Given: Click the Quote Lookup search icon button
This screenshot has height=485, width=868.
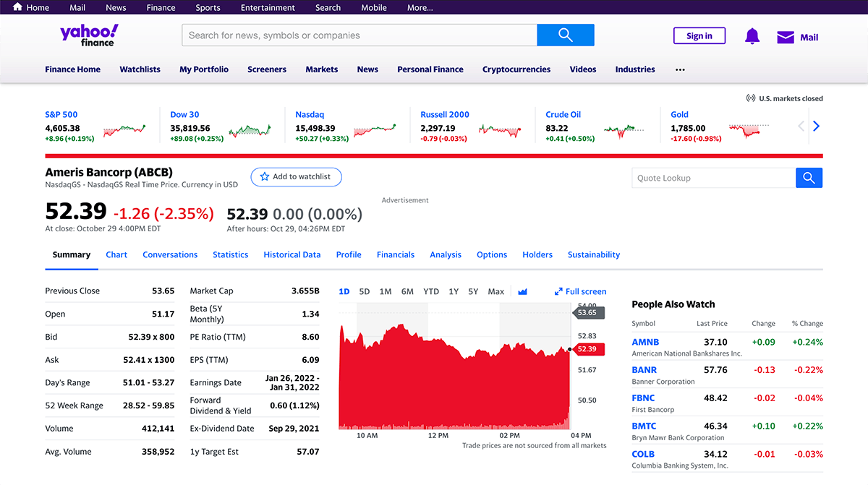Looking at the screenshot, I should (x=809, y=178).
